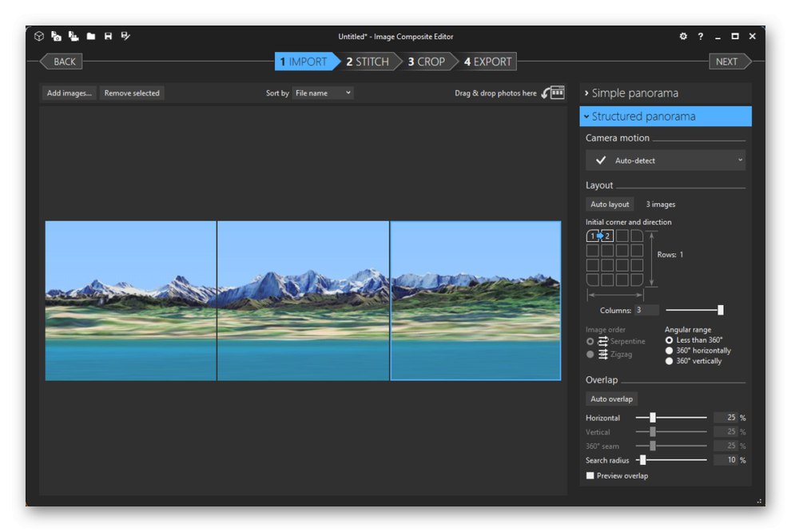
Task: Select the 360° vertically radio button
Action: click(x=670, y=361)
